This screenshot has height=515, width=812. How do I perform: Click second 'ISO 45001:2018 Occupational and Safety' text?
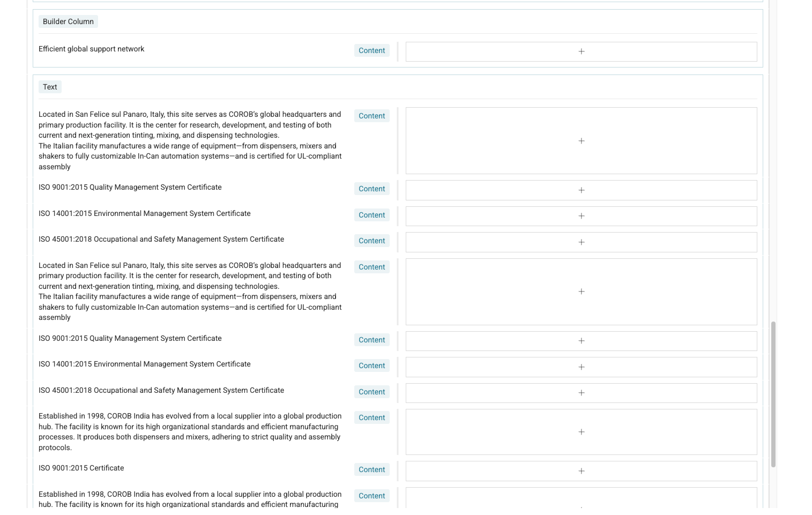point(161,390)
